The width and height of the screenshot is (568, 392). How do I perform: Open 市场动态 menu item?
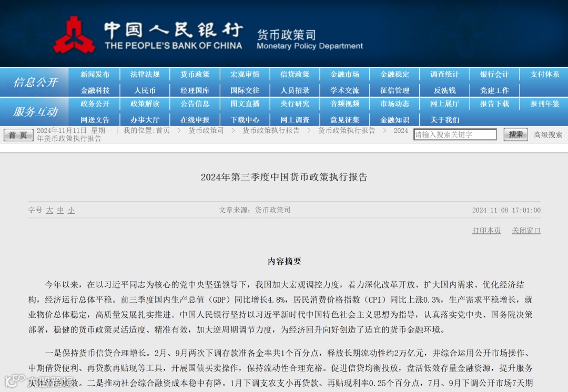[395, 104]
